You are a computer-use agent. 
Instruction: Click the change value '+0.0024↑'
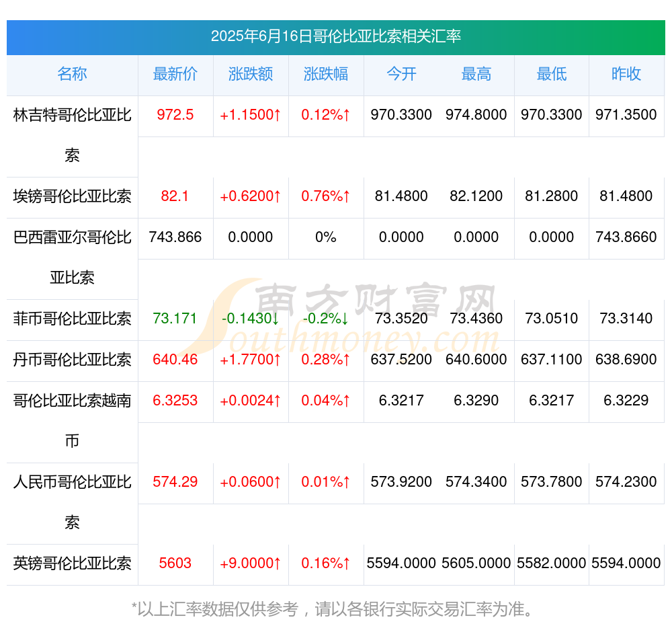250,400
